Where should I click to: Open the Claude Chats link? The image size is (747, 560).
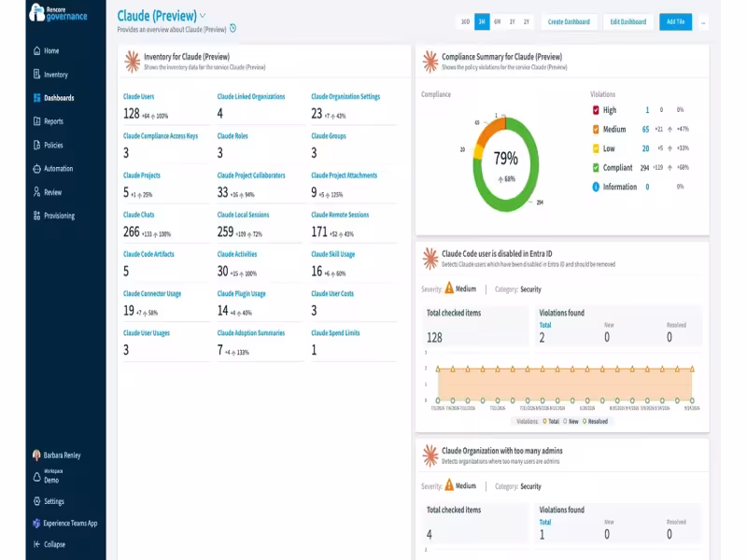(138, 215)
